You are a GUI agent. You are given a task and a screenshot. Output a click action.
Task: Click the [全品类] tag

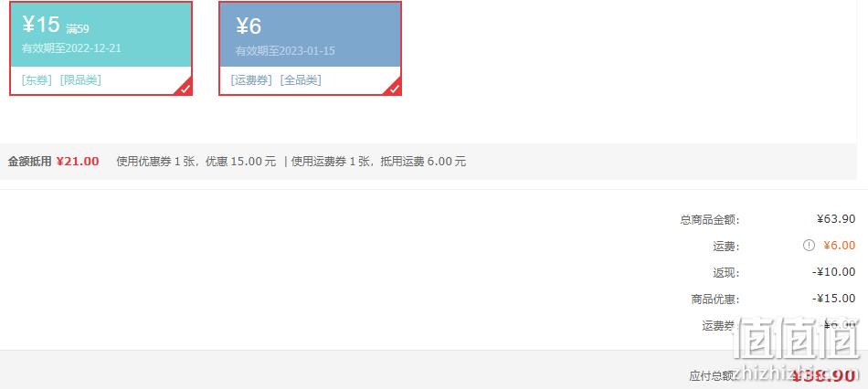(301, 80)
